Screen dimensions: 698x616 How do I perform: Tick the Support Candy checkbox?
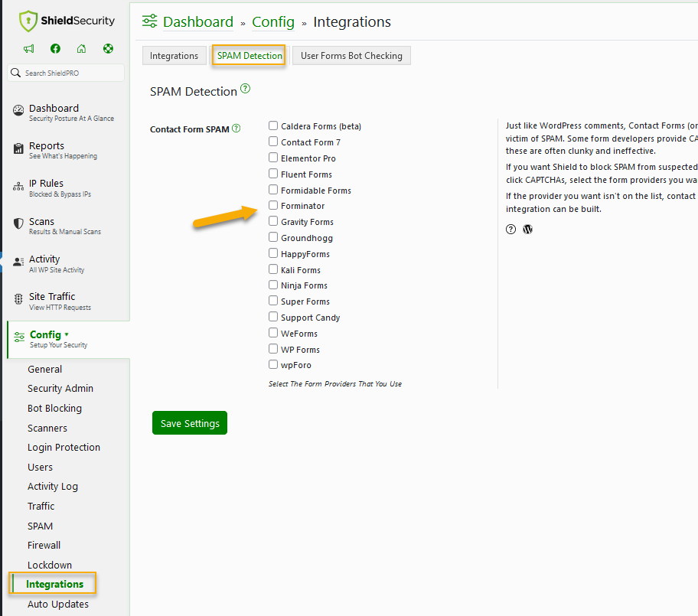point(273,317)
